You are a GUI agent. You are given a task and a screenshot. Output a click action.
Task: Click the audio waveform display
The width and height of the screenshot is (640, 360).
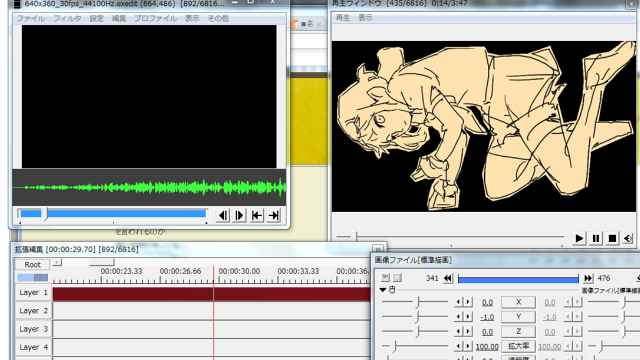tap(149, 187)
